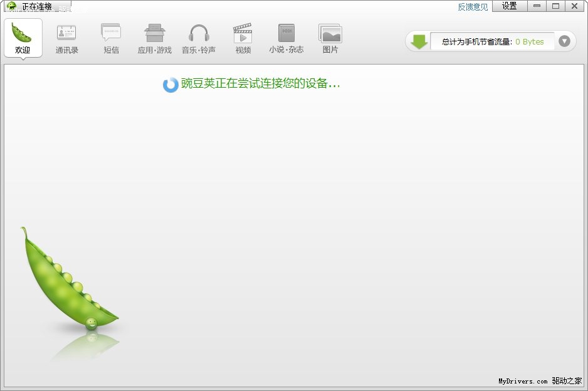The image size is (588, 391).
Task: Open the 通讯录 contacts section
Action: point(66,39)
